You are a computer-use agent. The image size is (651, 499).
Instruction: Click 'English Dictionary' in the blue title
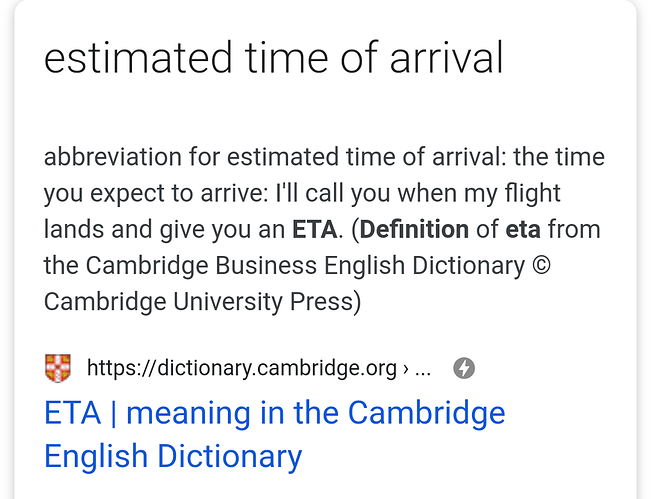(x=173, y=456)
